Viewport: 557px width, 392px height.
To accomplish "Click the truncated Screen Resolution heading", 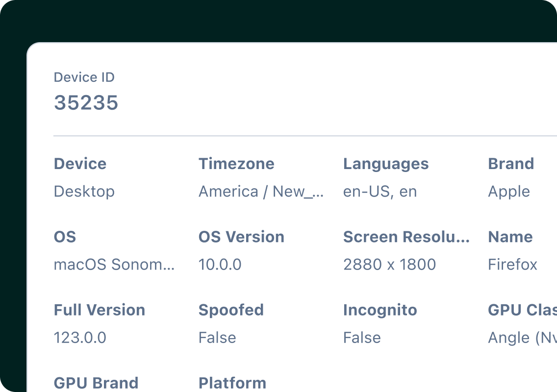I will click(406, 237).
